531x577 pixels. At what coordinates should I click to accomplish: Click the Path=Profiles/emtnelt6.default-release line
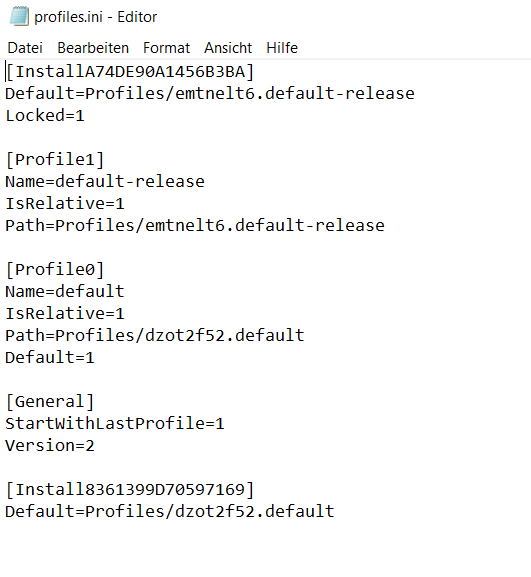click(x=195, y=226)
